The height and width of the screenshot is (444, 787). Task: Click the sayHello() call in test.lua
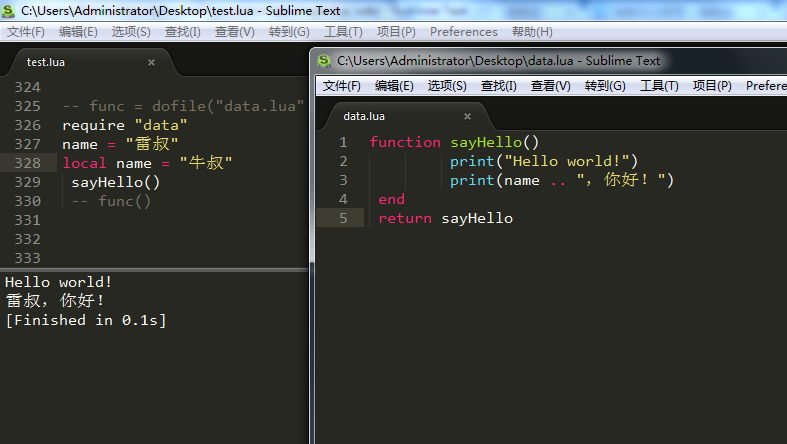coord(115,182)
